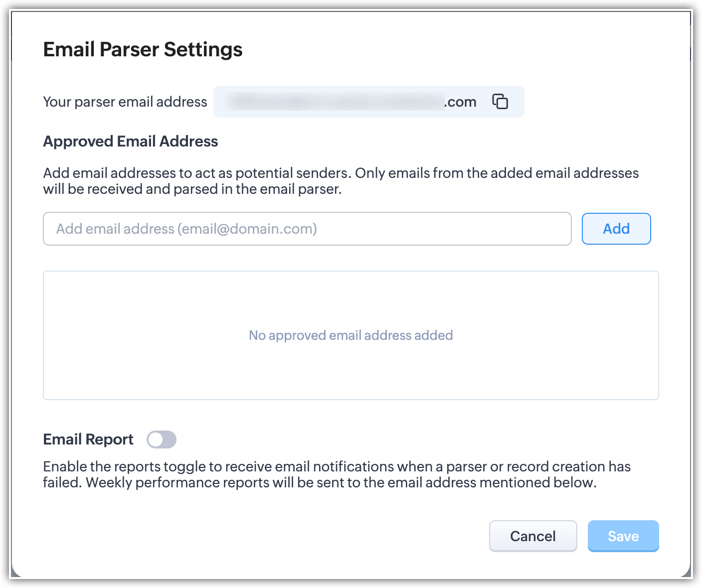Click the 'No approved email address added' message
The image size is (702, 588).
(351, 335)
